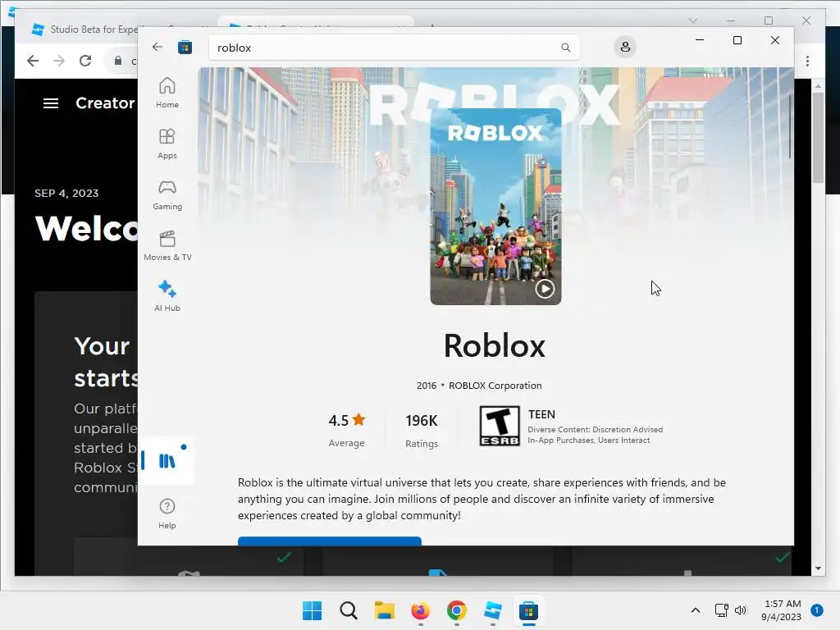Click the blue install button below description
The image size is (840, 630).
pyautogui.click(x=330, y=541)
